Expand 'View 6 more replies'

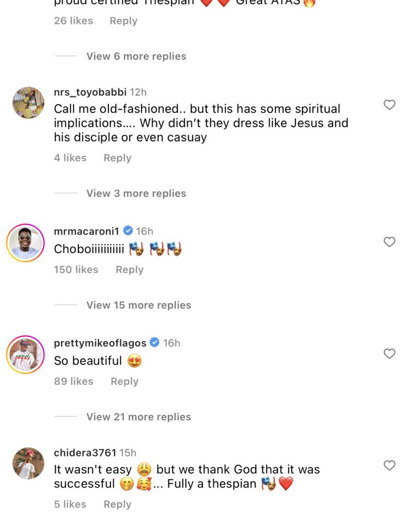tap(136, 56)
